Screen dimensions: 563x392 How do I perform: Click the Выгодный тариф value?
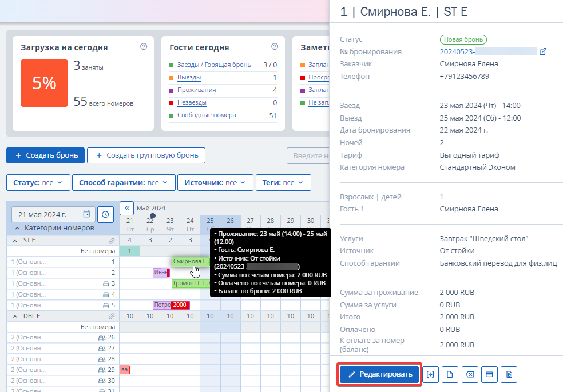(x=470, y=155)
